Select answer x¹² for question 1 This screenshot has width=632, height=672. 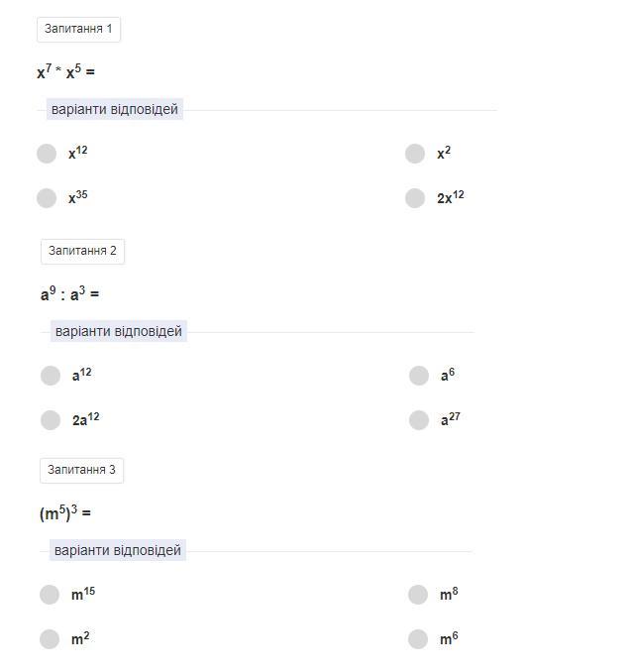(47, 154)
